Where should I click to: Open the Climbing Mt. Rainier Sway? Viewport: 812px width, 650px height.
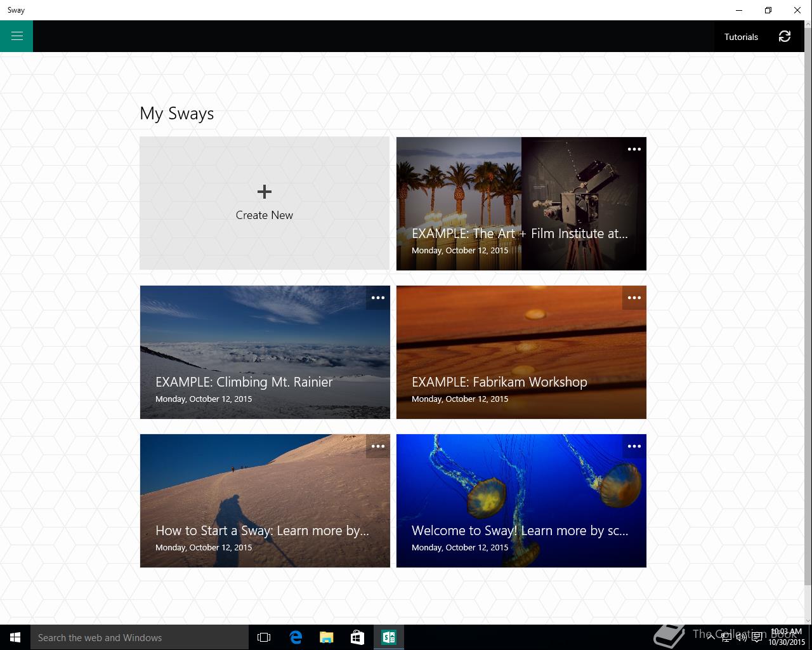tap(265, 352)
